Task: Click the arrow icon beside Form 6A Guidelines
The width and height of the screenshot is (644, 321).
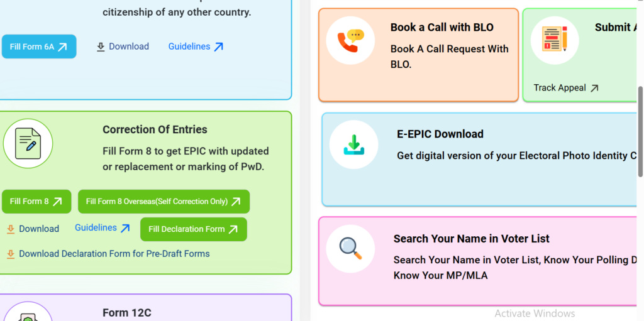Action: tap(218, 47)
